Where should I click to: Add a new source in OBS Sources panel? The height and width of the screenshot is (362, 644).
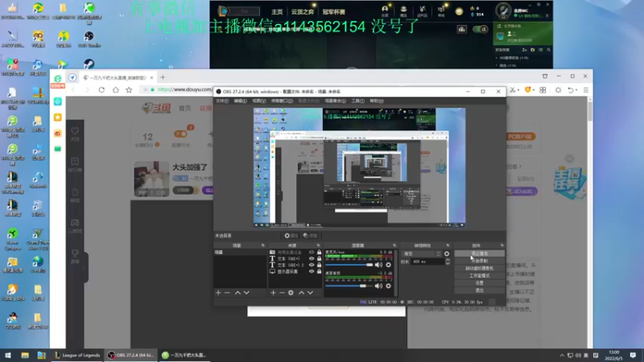(x=273, y=293)
